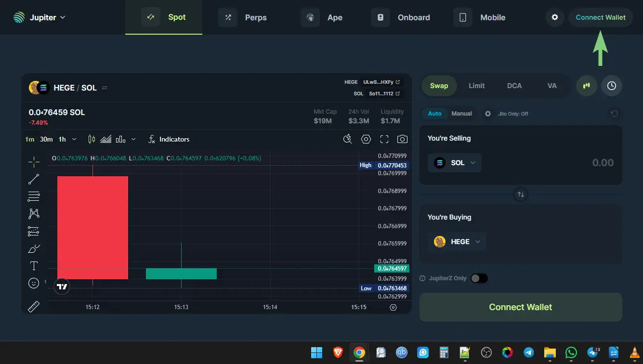Enter fullscreen chart mode
Image resolution: width=643 pixels, height=364 pixels.
(384, 139)
